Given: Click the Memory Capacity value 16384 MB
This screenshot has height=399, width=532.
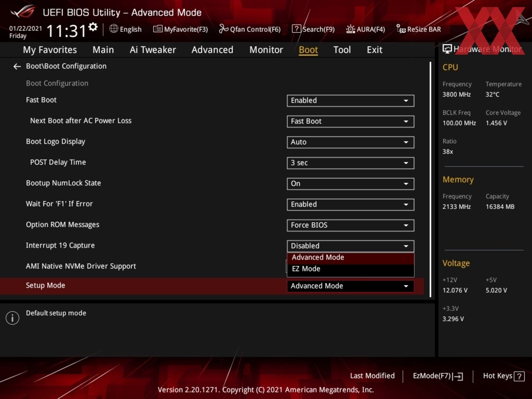Looking at the screenshot, I should [x=500, y=207].
